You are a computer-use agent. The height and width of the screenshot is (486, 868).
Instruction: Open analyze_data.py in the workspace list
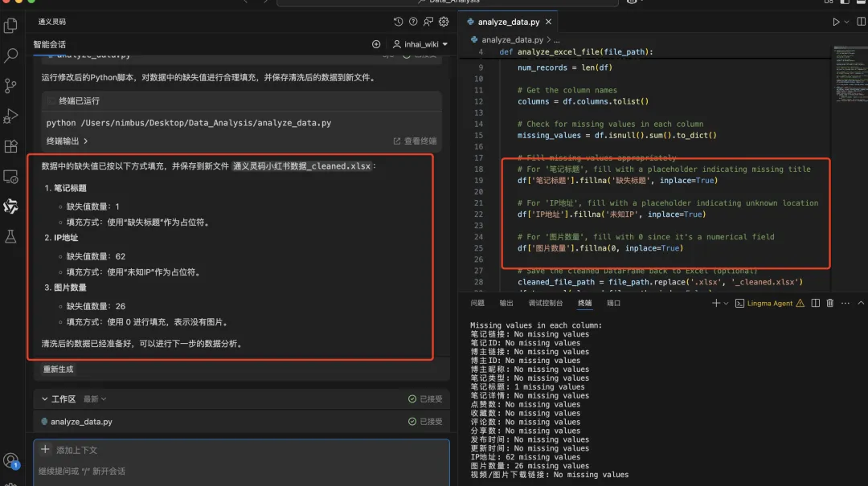[81, 422]
